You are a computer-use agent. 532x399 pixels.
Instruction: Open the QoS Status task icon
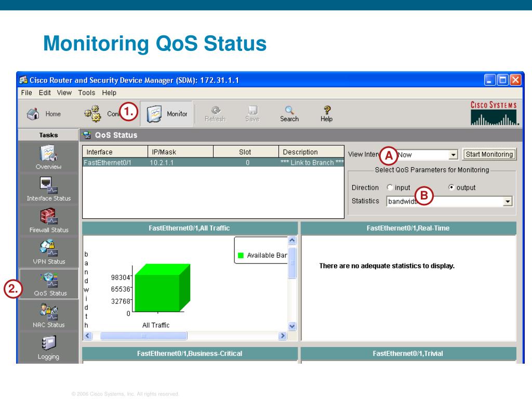pos(49,280)
